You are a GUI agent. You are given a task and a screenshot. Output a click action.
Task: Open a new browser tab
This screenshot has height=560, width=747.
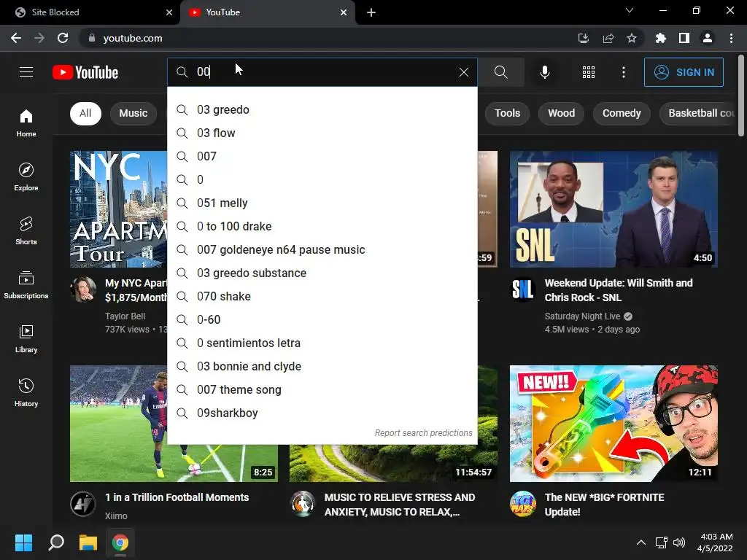(371, 12)
